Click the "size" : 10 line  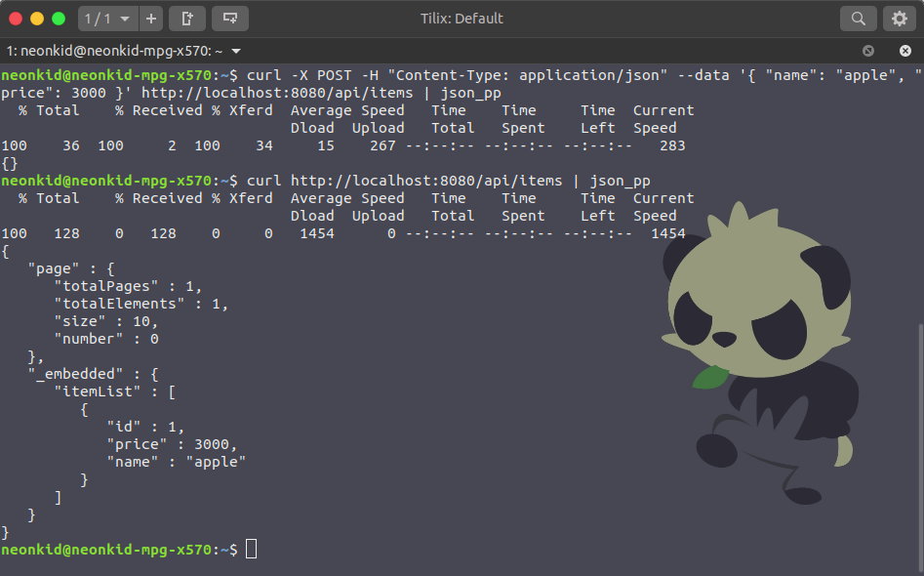[x=106, y=321]
